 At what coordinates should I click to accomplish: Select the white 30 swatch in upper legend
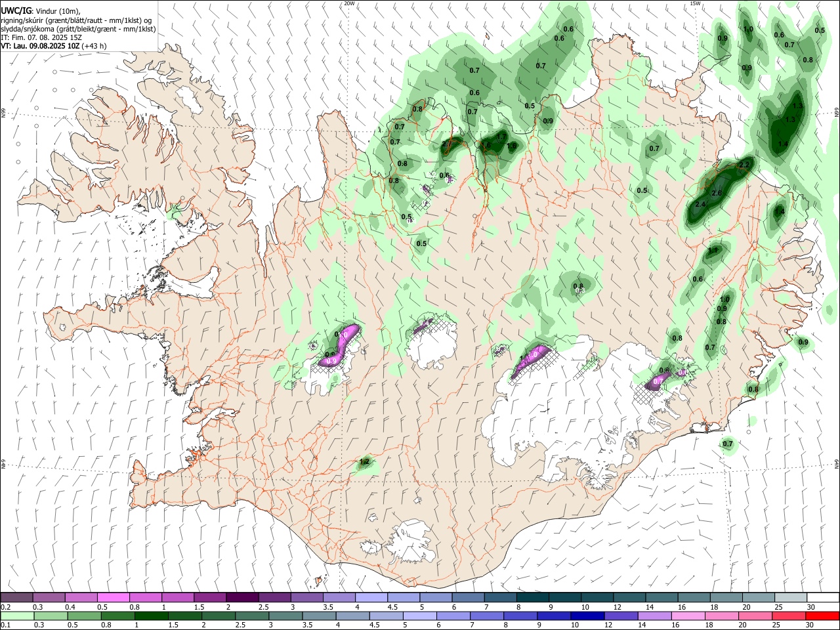[x=823, y=598]
